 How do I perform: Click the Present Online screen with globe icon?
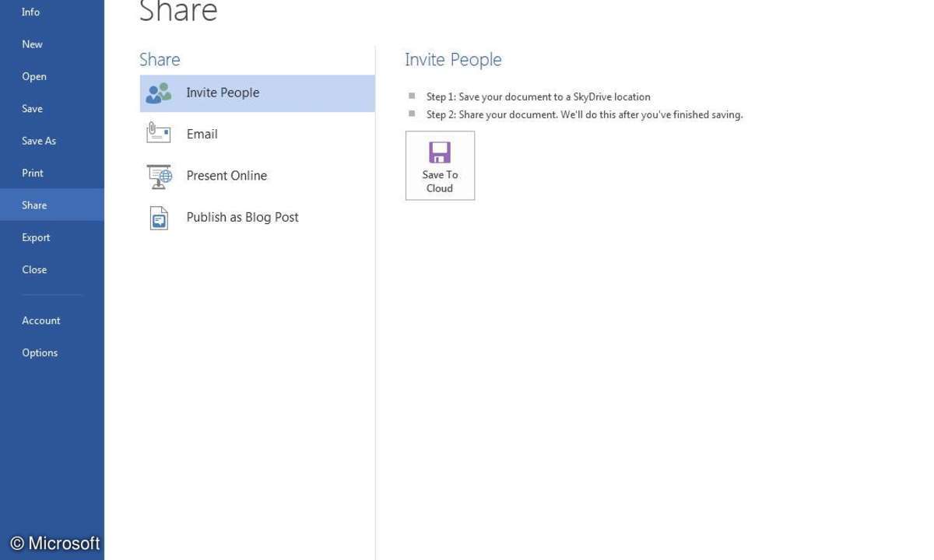tap(159, 176)
